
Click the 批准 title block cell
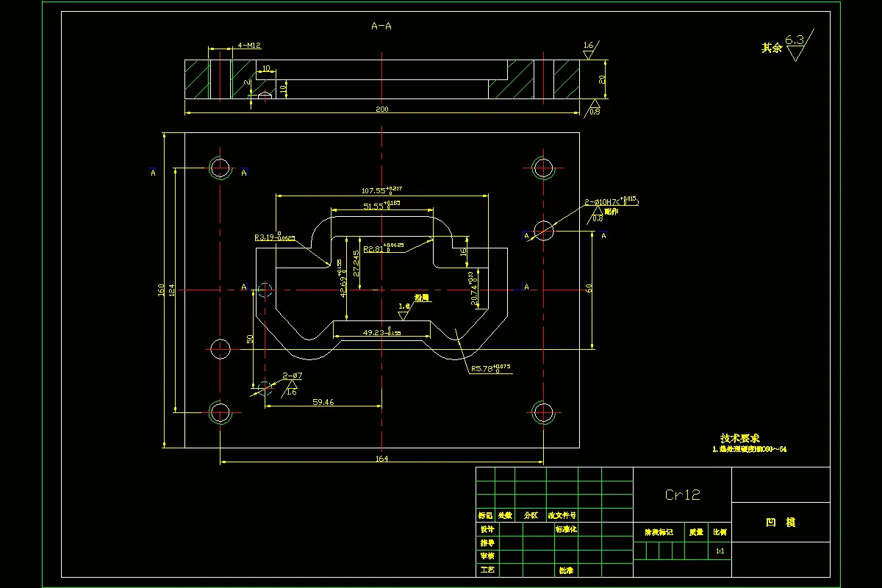point(566,570)
